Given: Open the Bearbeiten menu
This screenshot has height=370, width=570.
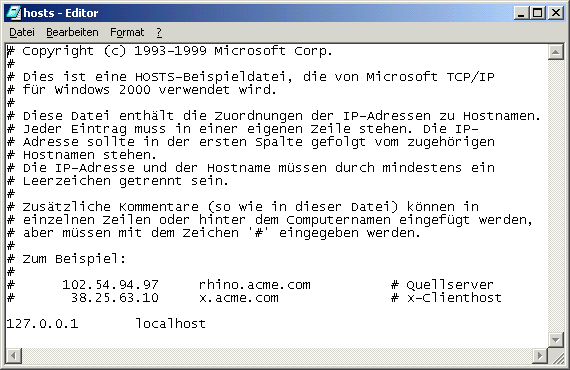Looking at the screenshot, I should (72, 33).
